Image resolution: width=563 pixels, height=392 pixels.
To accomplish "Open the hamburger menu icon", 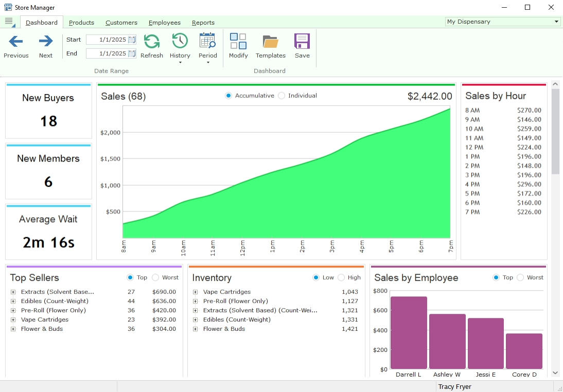I will (9, 21).
